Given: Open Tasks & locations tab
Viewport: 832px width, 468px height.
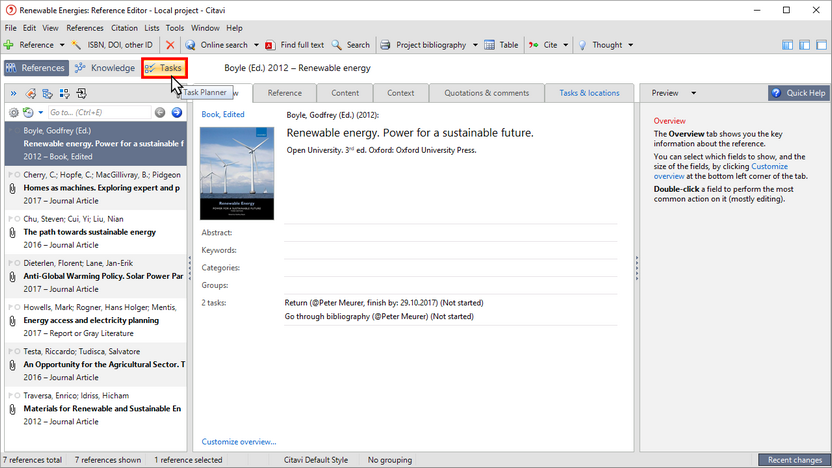Looking at the screenshot, I should pos(589,93).
